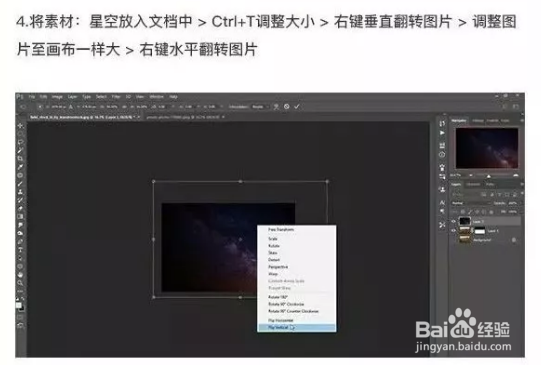Choose Flip Vertical in context menu
Screen dimensions: 541x365
click(297, 327)
